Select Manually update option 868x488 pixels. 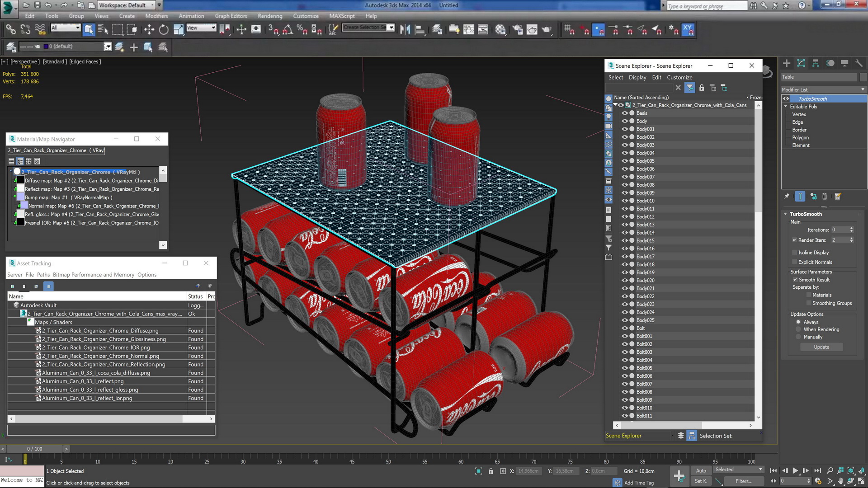point(798,337)
